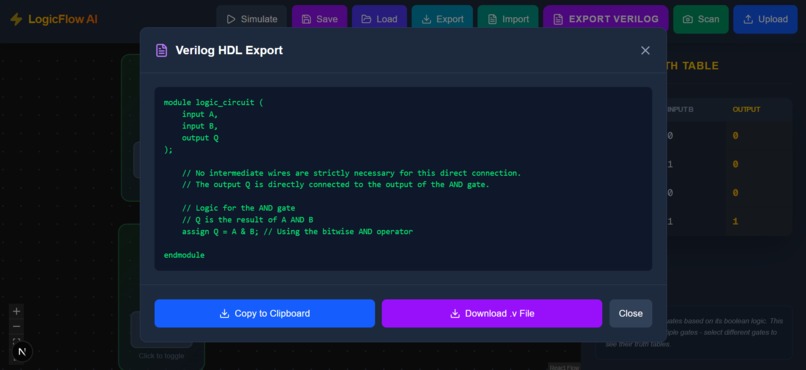The height and width of the screenshot is (370, 806).
Task: Click the 'assign Q = A & B;' line
Action: click(297, 232)
